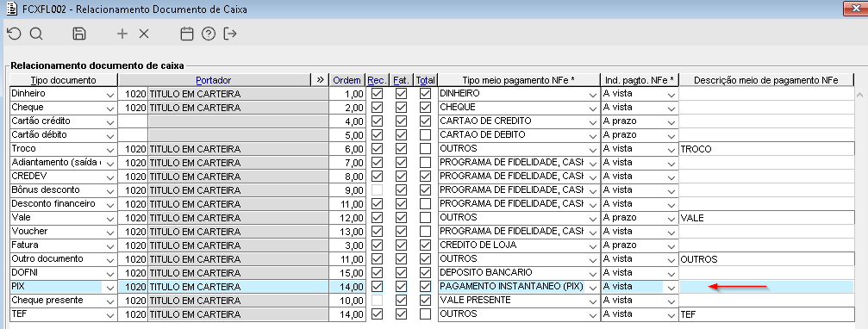Click the Fat. column header
868x329 pixels.
click(402, 80)
